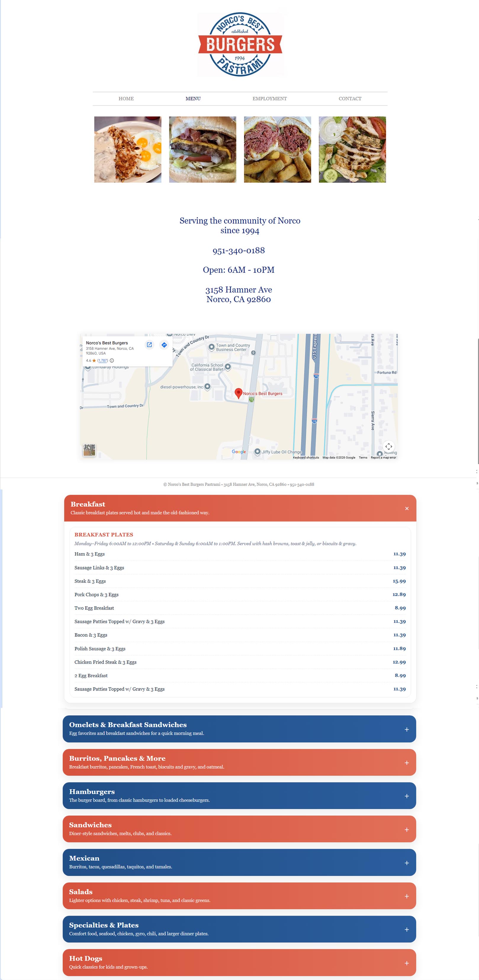Screen dimensions: 479x980
Task: Open the 1,787 reviews link
Action: point(103,360)
